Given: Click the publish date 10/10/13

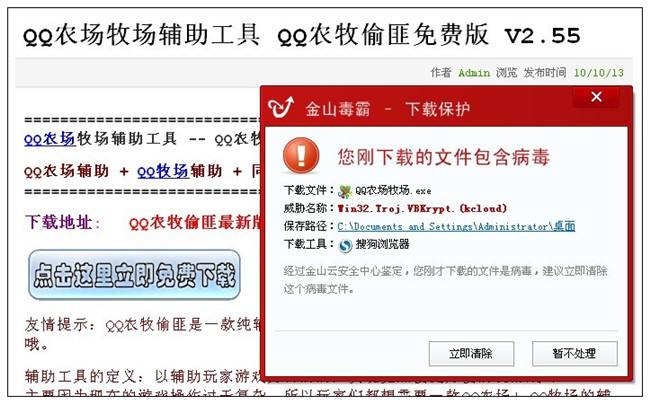Looking at the screenshot, I should 599,73.
